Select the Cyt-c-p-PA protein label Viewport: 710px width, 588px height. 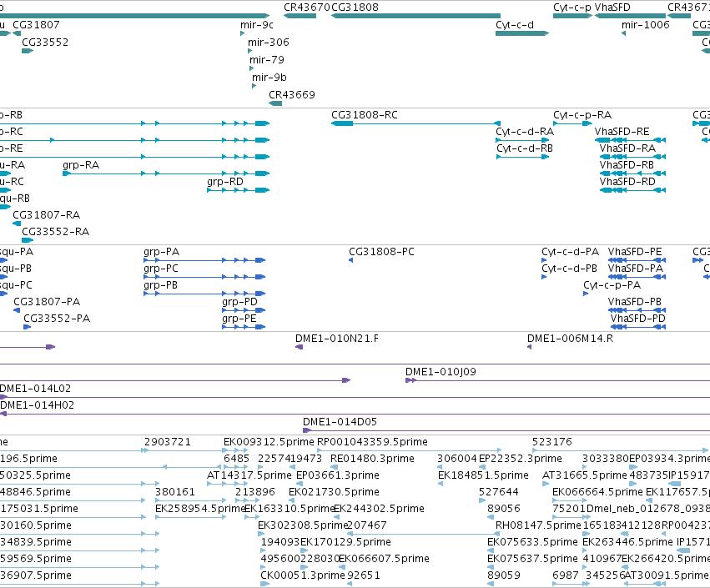click(612, 285)
